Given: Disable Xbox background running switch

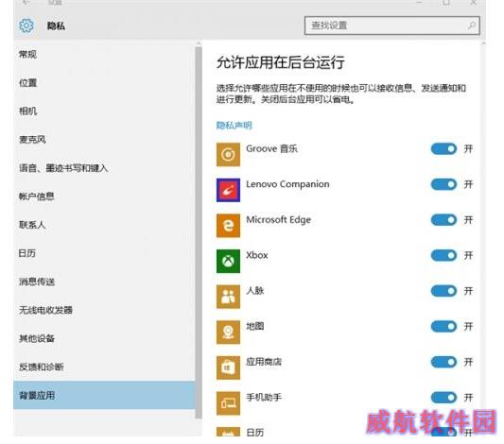Looking at the screenshot, I should tap(443, 256).
